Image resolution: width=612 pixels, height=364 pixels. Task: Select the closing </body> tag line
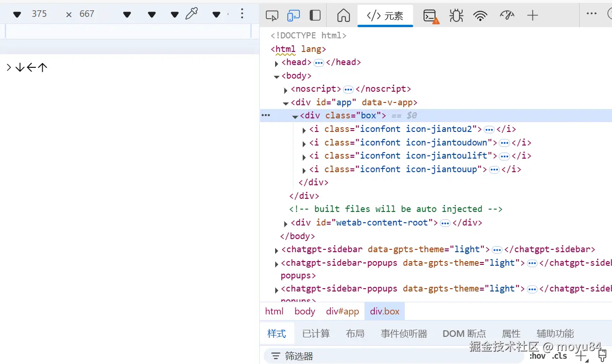pos(298,236)
